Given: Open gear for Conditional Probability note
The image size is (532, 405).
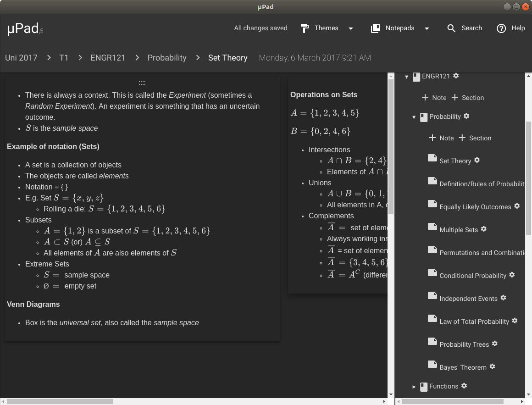Looking at the screenshot, I should point(512,275).
